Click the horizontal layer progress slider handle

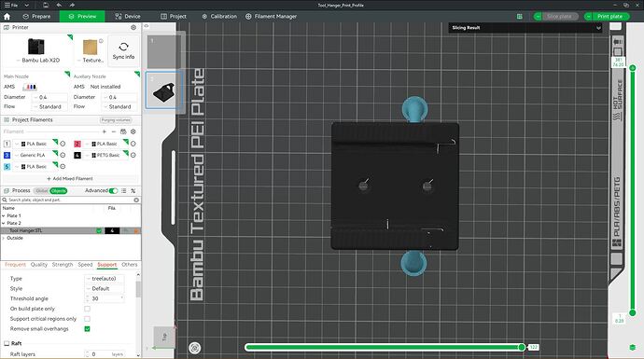522,347
